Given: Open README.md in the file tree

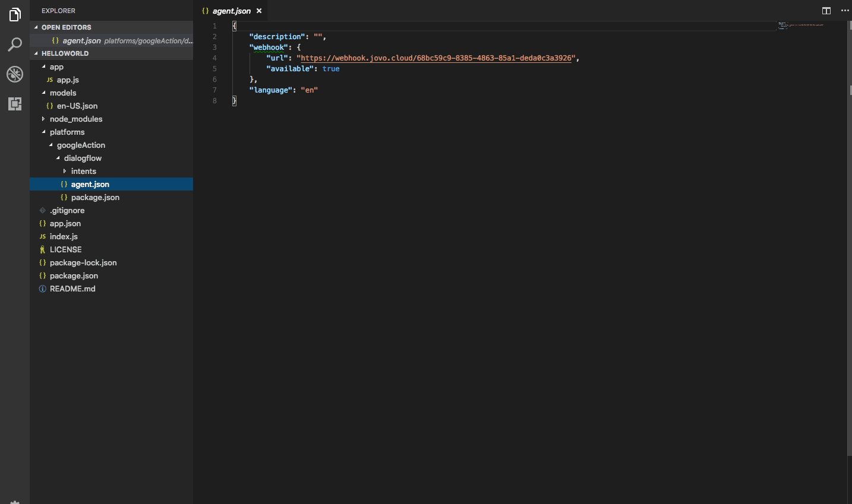Looking at the screenshot, I should pyautogui.click(x=111, y=289).
